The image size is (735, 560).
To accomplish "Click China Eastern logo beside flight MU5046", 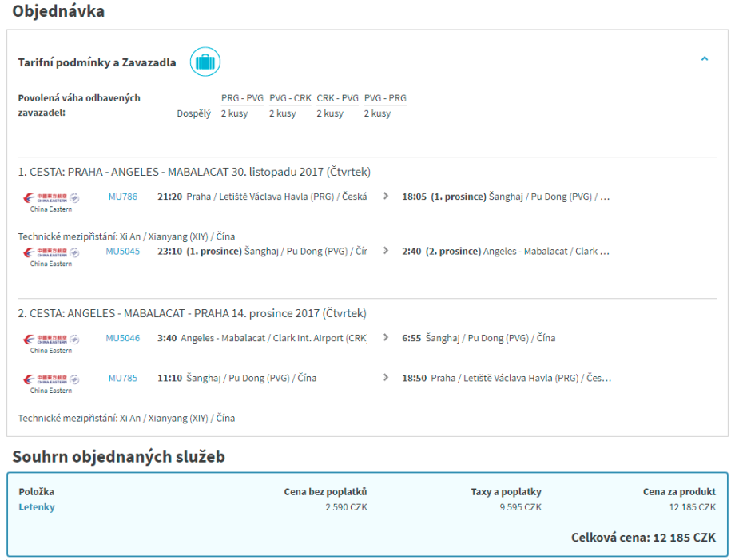I will 51,343.
